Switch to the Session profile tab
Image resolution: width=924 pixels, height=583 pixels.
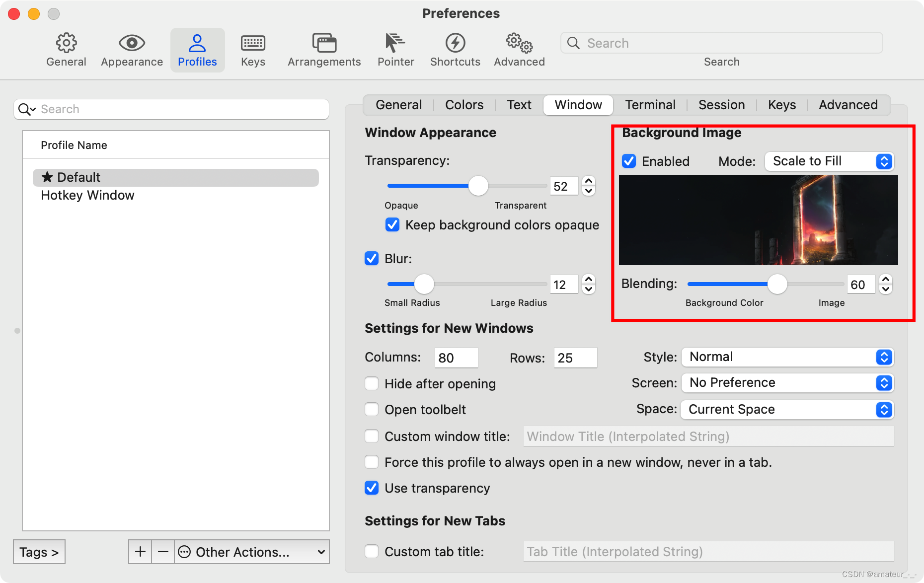tap(721, 105)
